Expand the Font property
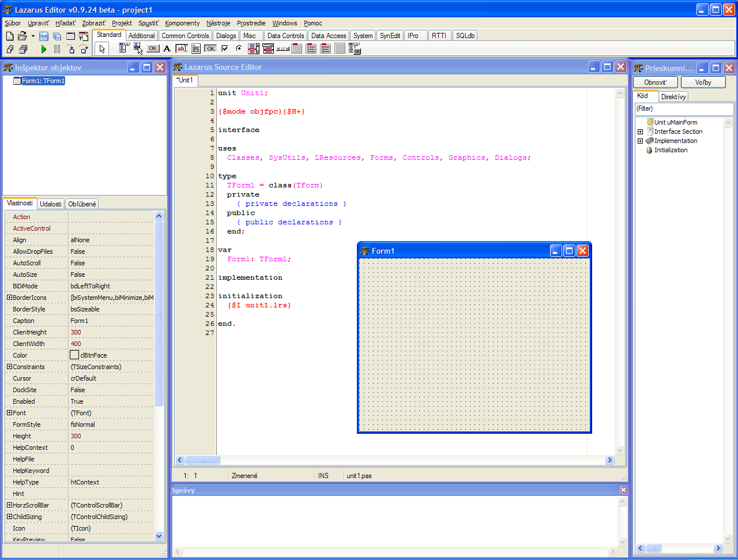This screenshot has height=560, width=738. [x=9, y=413]
